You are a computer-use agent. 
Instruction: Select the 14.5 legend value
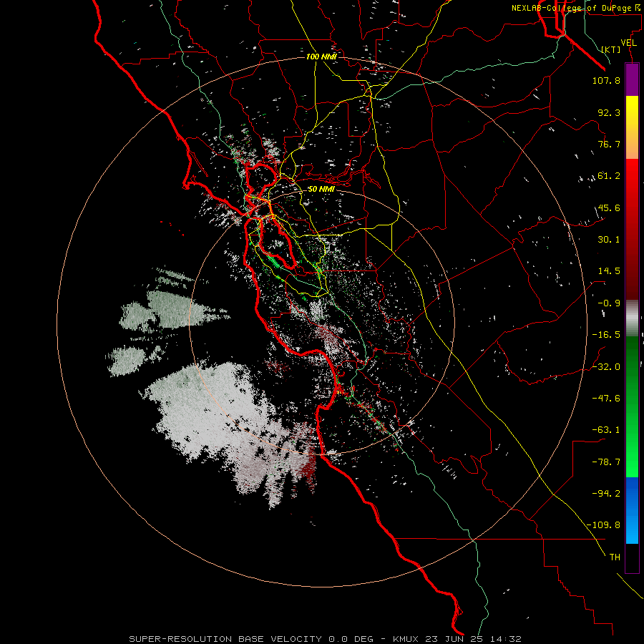[x=609, y=271]
